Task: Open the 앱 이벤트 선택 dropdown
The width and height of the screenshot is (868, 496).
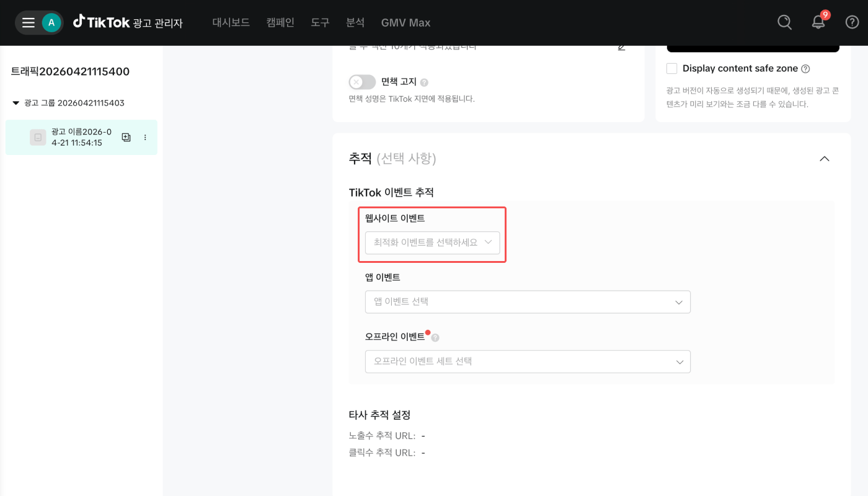Action: pos(528,302)
